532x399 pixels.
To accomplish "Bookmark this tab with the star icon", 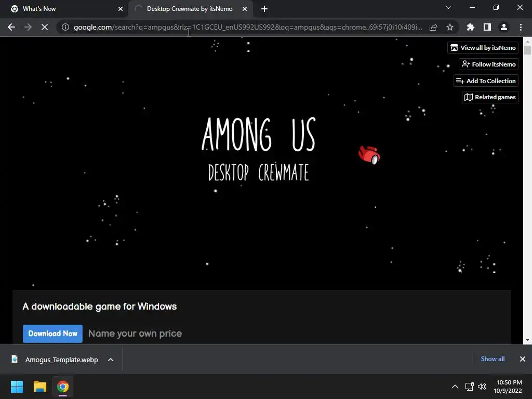I will click(450, 27).
